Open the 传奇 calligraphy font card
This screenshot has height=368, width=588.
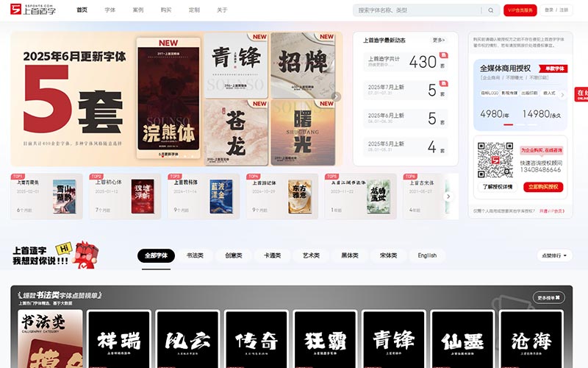pyautogui.click(x=257, y=339)
